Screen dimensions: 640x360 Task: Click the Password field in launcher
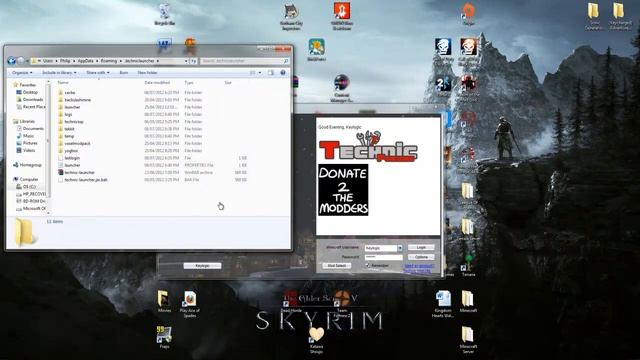383,257
